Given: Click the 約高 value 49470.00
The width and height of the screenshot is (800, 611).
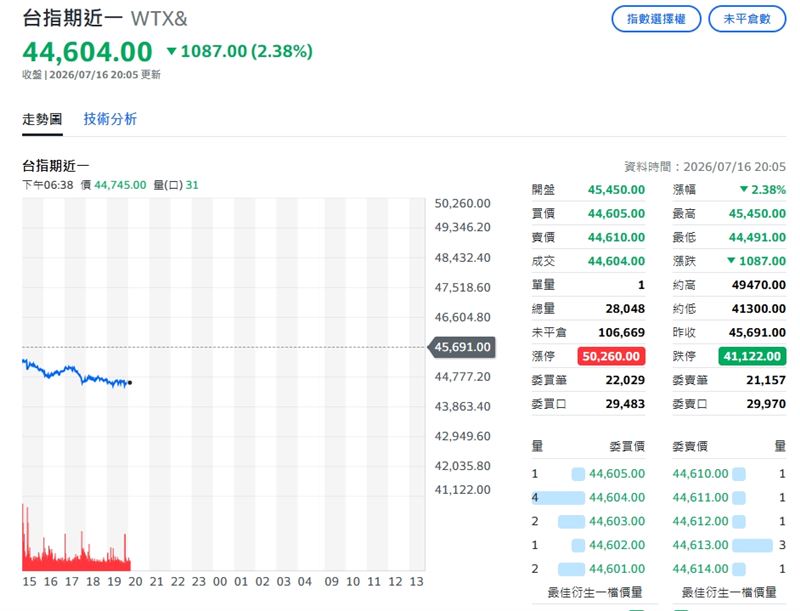Looking at the screenshot, I should click(x=759, y=285).
